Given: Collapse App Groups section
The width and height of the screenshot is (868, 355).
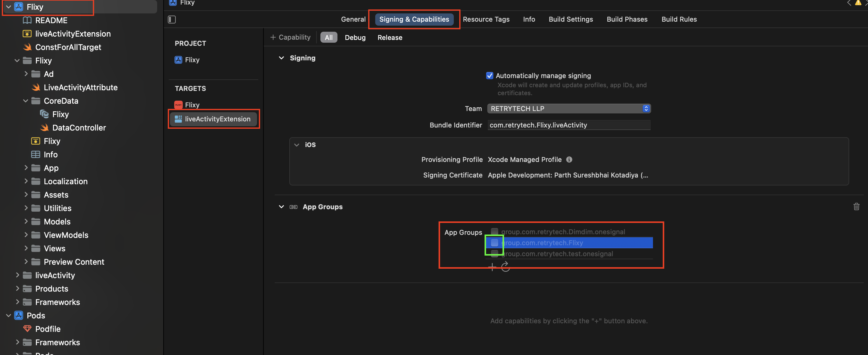Looking at the screenshot, I should [281, 207].
